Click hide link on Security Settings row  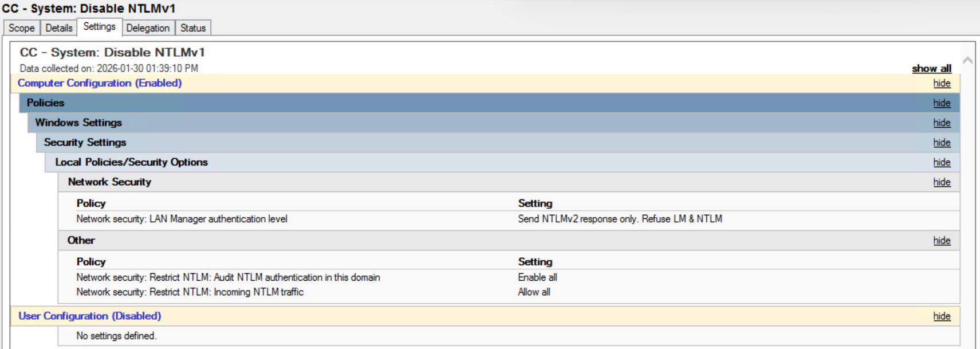pyautogui.click(x=942, y=143)
